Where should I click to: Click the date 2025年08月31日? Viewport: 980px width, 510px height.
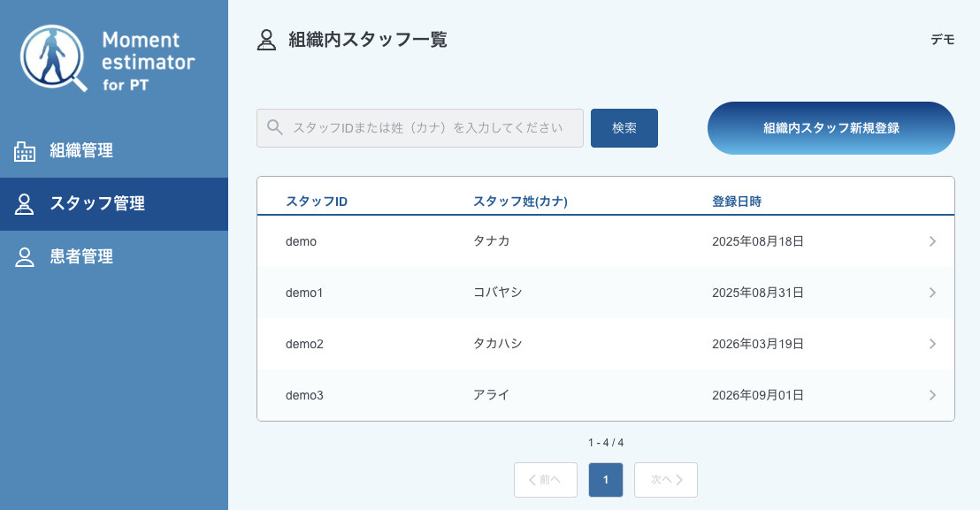(x=758, y=293)
